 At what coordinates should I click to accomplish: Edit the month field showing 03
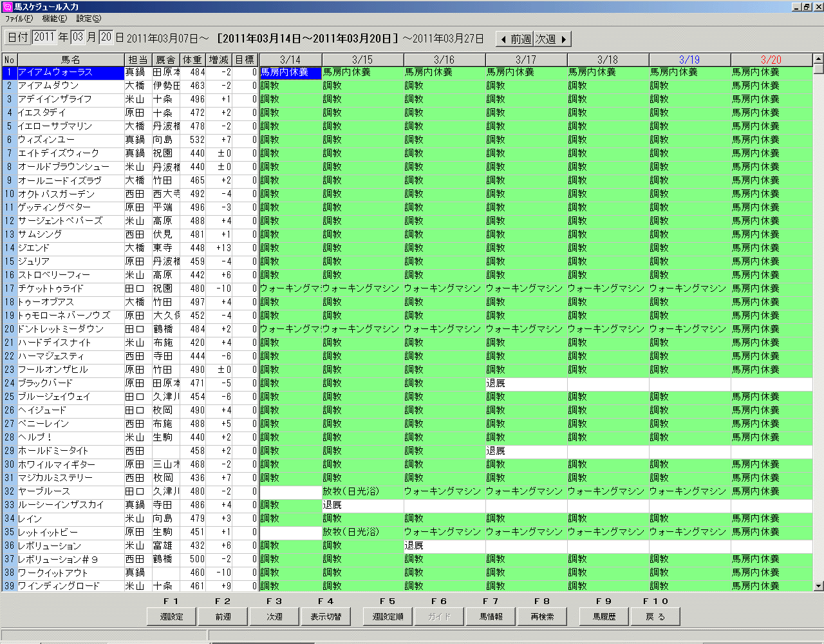point(78,37)
